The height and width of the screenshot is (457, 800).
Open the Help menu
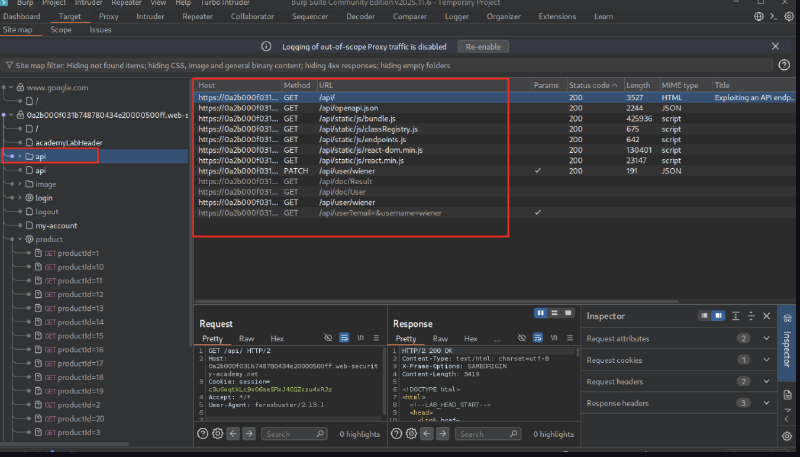[x=183, y=3]
